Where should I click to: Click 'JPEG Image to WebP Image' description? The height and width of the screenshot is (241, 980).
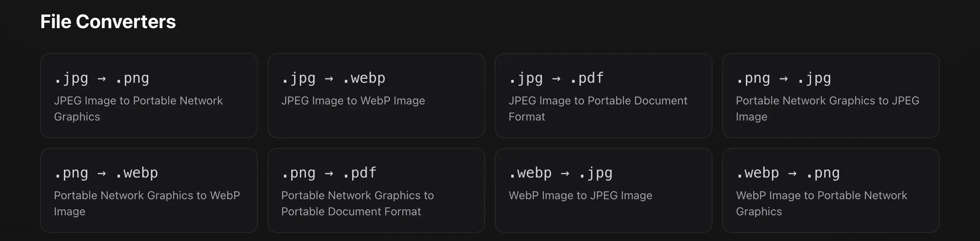(x=353, y=101)
